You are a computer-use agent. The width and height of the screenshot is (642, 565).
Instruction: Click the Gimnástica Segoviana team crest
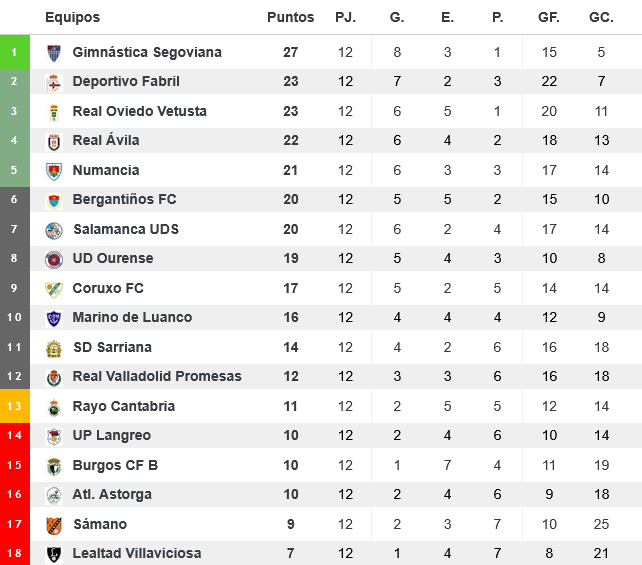(x=54, y=52)
